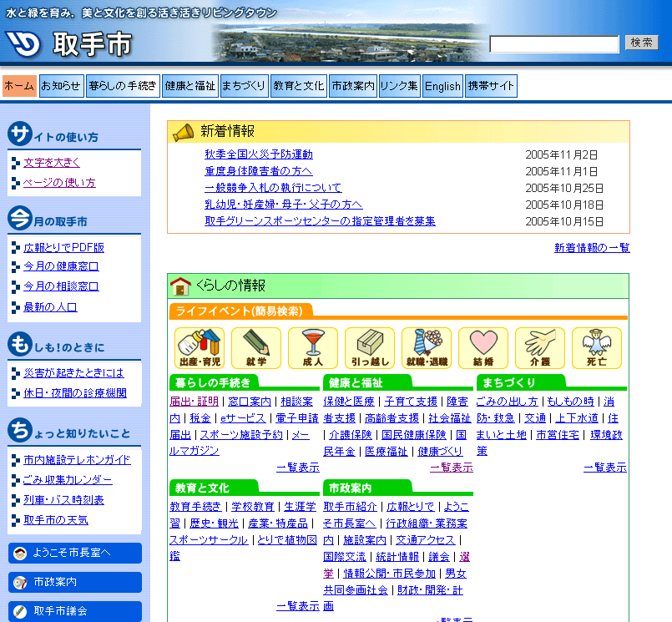The image size is (672, 622).
Task: Open the 健康と福祉 navigation tab
Action: click(189, 86)
